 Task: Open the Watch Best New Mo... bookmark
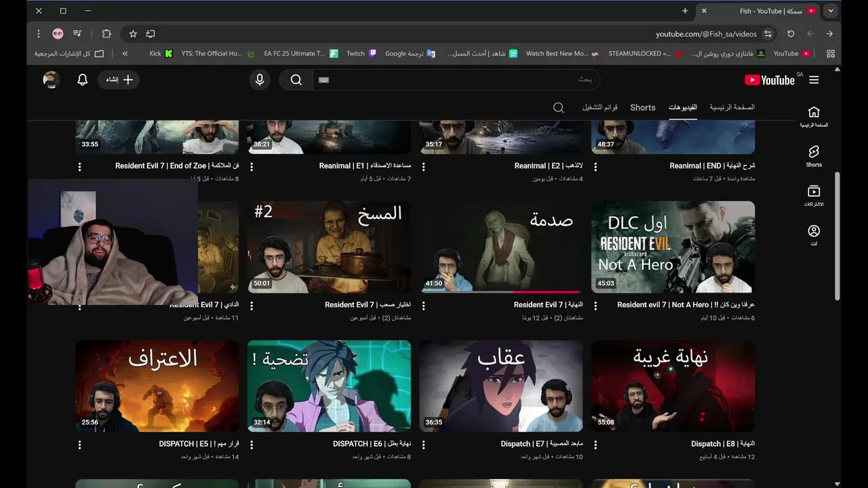tap(562, 54)
